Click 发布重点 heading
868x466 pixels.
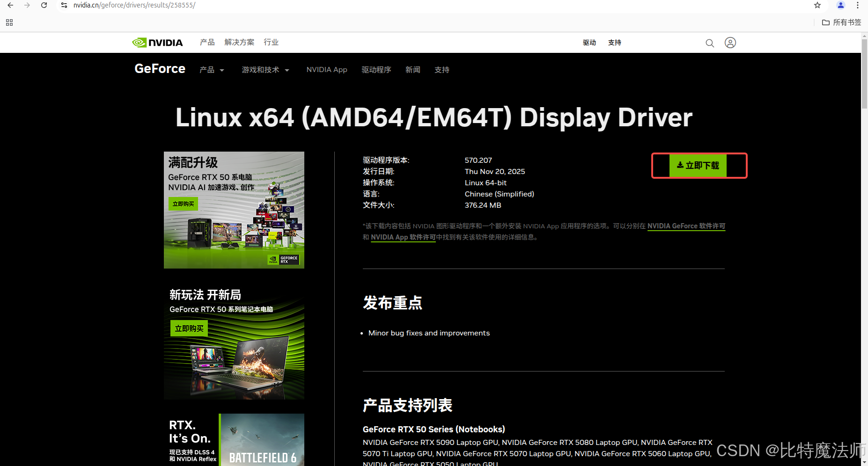pos(393,303)
